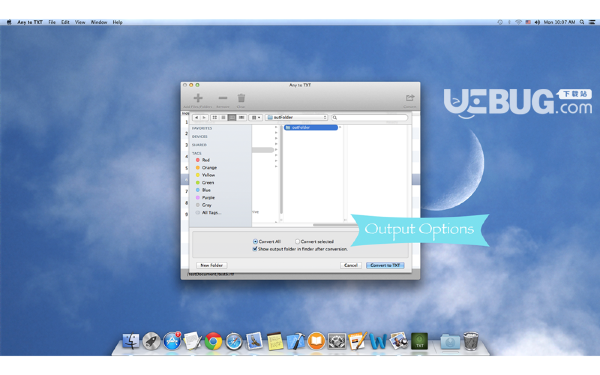
Task: Switch file dialog to column view
Action: point(232,117)
